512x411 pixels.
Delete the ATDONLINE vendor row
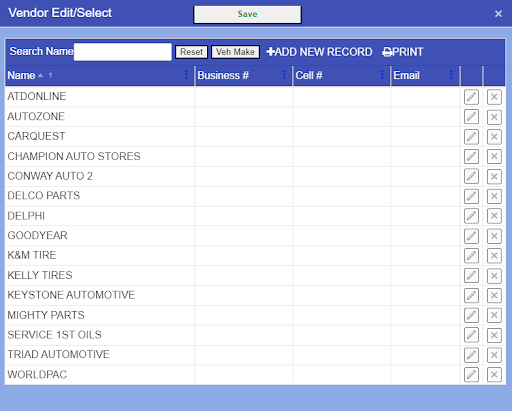tap(494, 97)
